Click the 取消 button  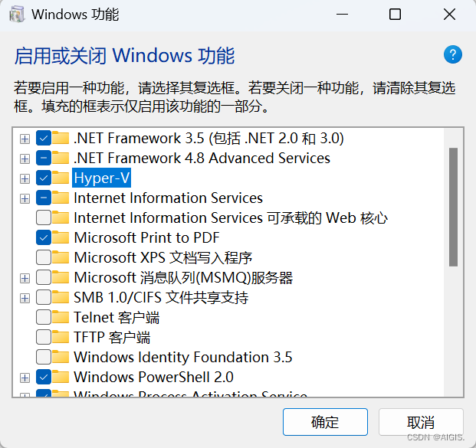421,422
